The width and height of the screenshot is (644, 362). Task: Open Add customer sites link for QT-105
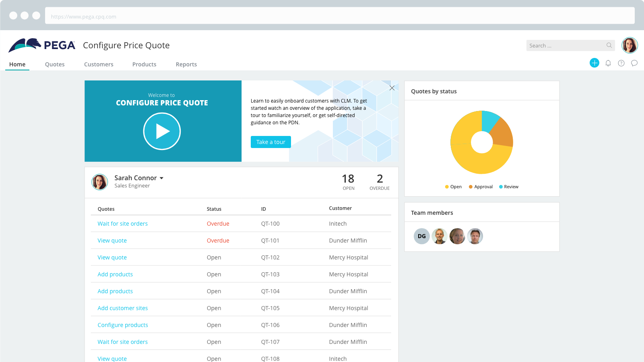click(x=123, y=308)
